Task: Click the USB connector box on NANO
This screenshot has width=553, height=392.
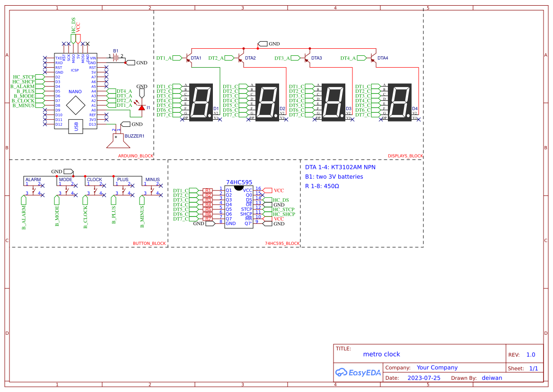Action: tap(76, 127)
